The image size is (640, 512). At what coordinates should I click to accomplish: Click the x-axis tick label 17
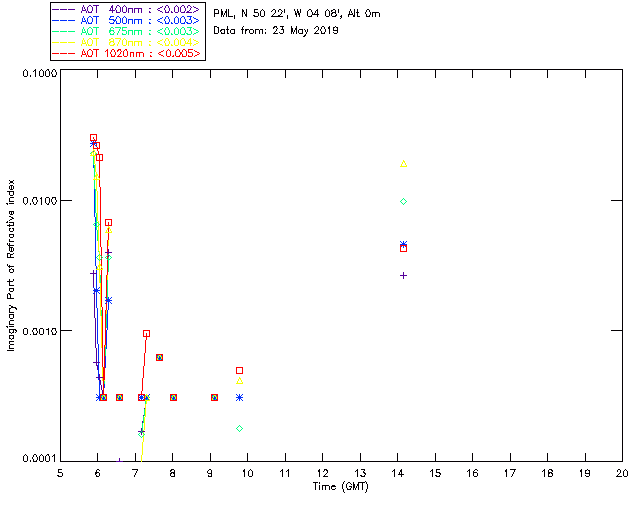point(510,473)
